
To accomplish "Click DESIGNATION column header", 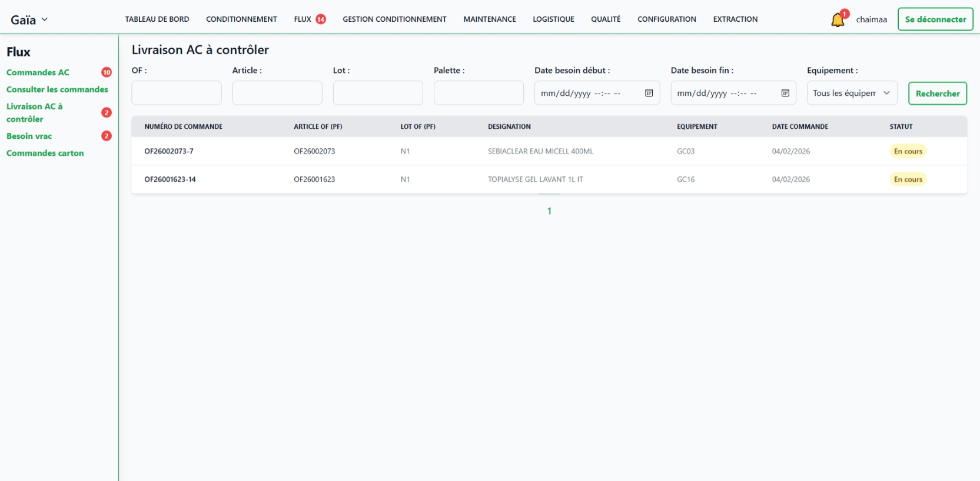I will point(509,126).
